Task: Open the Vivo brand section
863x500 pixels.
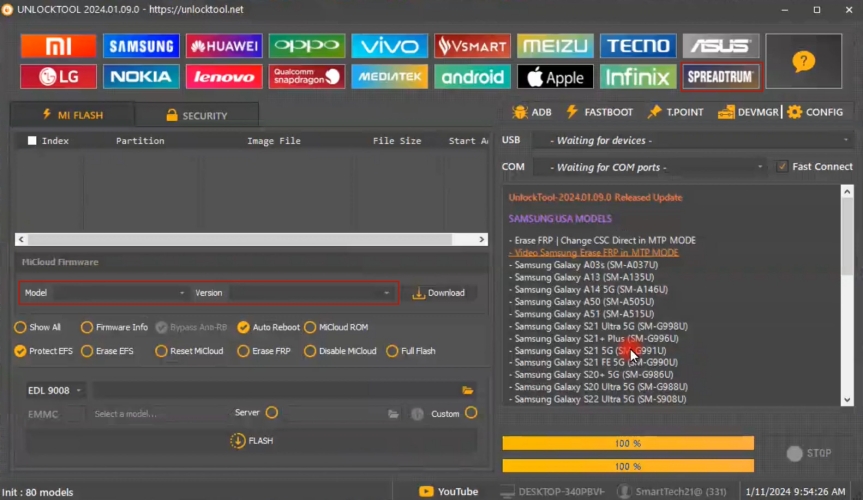Action: coord(390,46)
